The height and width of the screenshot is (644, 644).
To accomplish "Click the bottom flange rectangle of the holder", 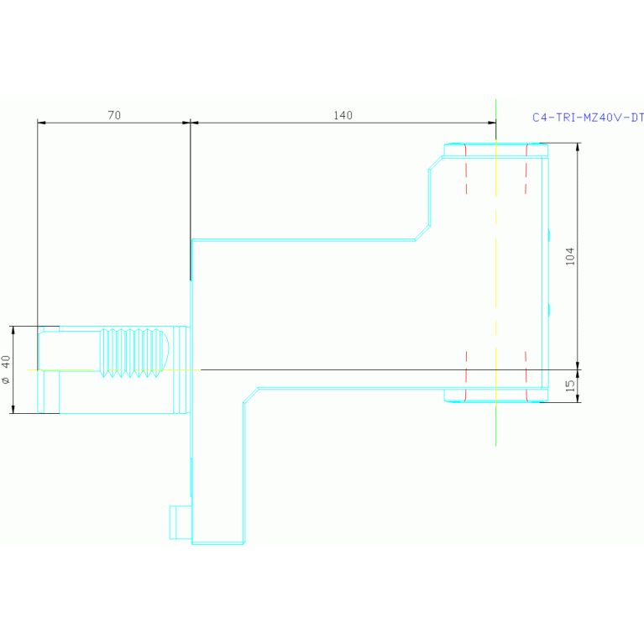I will click(495, 395).
